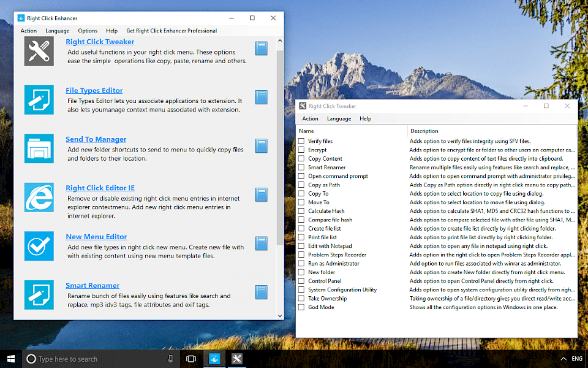Image resolution: width=588 pixels, height=368 pixels.
Task: Click the ENG language indicator
Action: 577,359
